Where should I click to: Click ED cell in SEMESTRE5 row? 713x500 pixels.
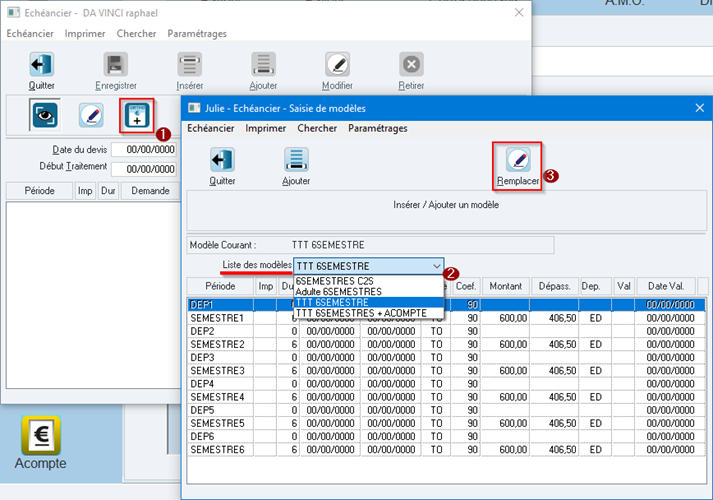596,424
